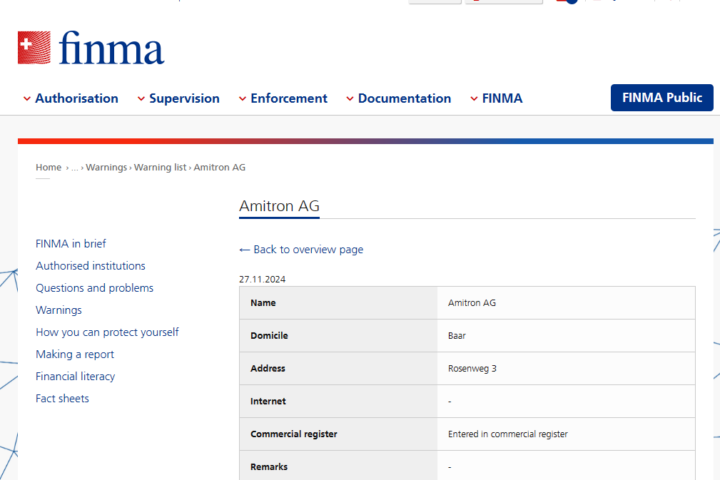Open the Warning list breadcrumb

(x=160, y=167)
